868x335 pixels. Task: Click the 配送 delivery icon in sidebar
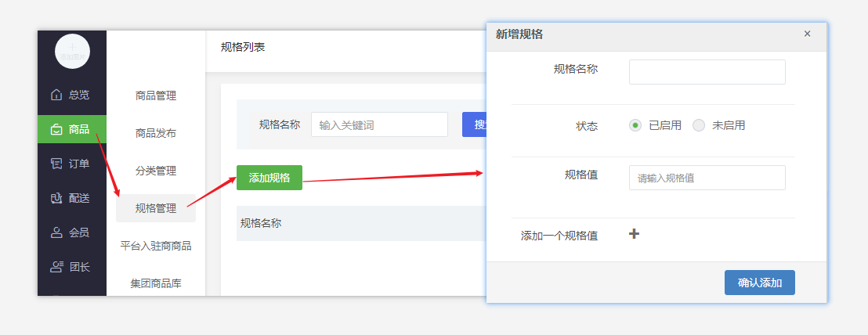pos(56,198)
